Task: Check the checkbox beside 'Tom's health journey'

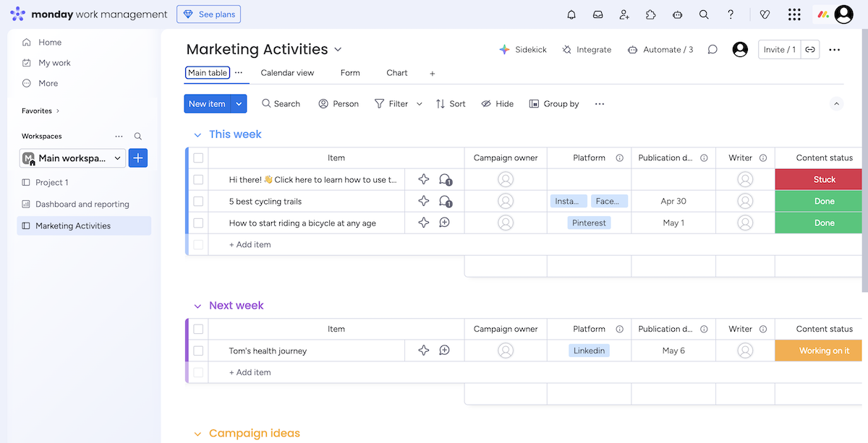Action: tap(197, 350)
